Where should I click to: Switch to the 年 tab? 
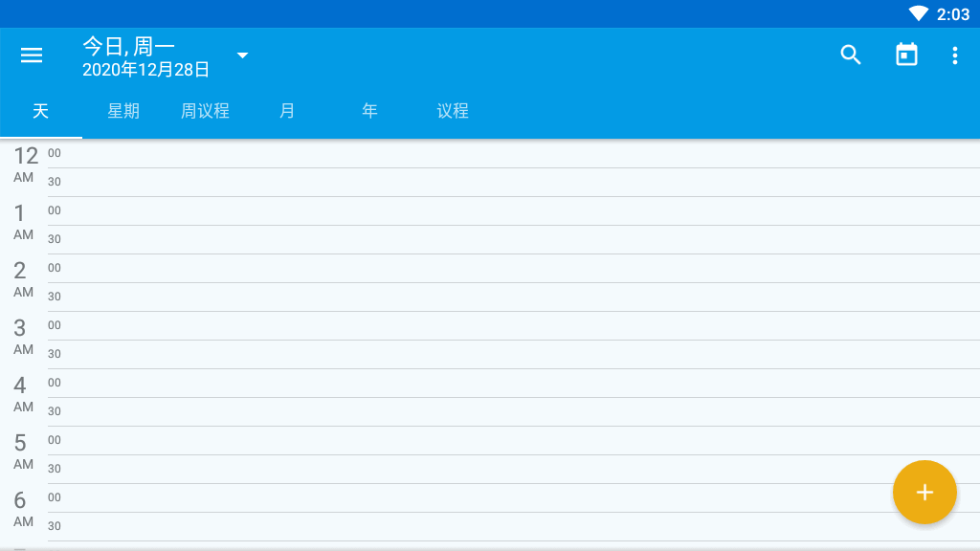pyautogui.click(x=369, y=111)
